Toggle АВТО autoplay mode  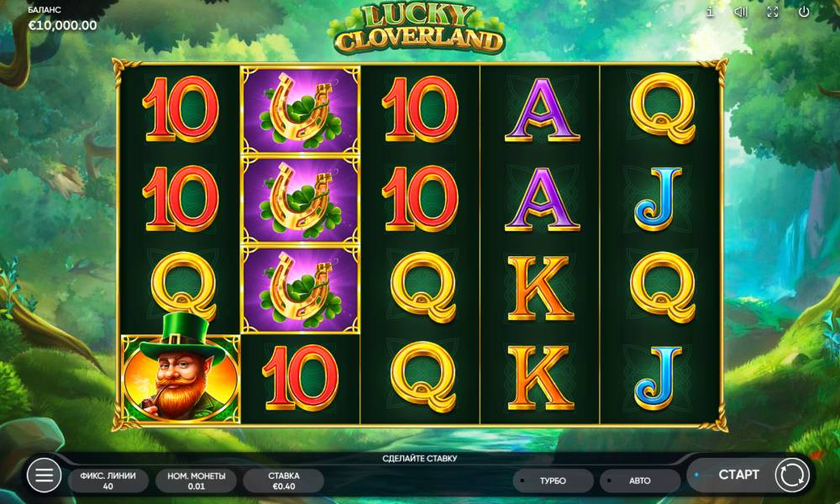click(x=639, y=480)
